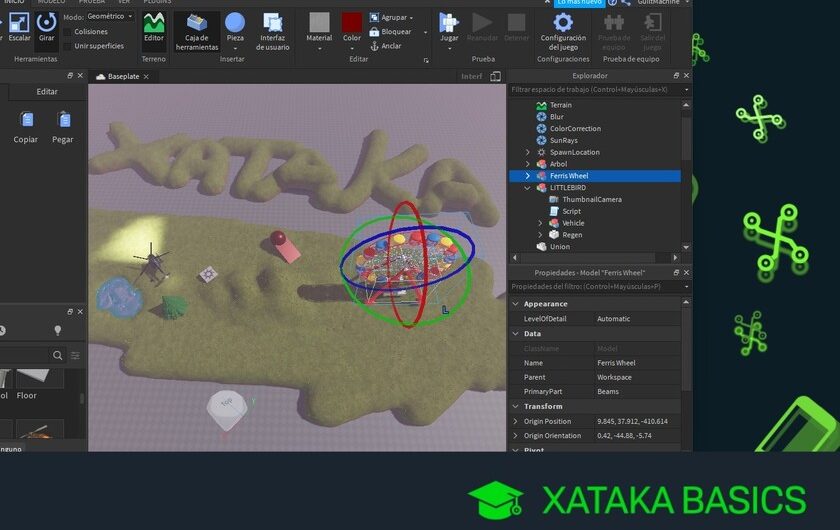Click the LevelOfDetail Automatic value
This screenshot has width=840, height=530.
636,318
